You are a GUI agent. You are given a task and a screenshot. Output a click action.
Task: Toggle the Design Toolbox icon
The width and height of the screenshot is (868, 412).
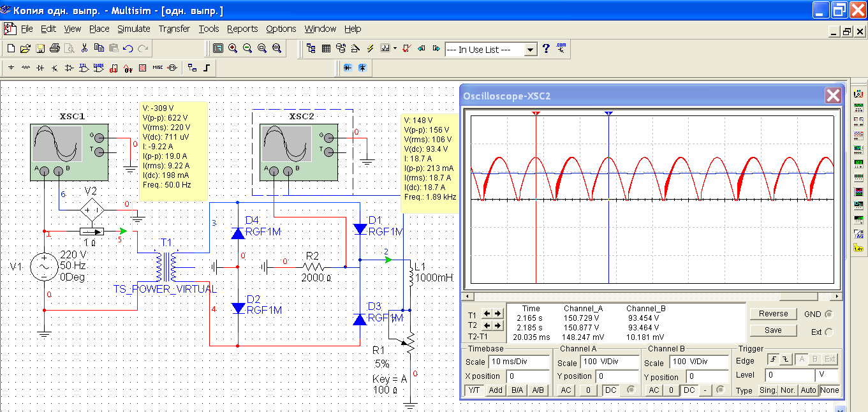tap(311, 48)
